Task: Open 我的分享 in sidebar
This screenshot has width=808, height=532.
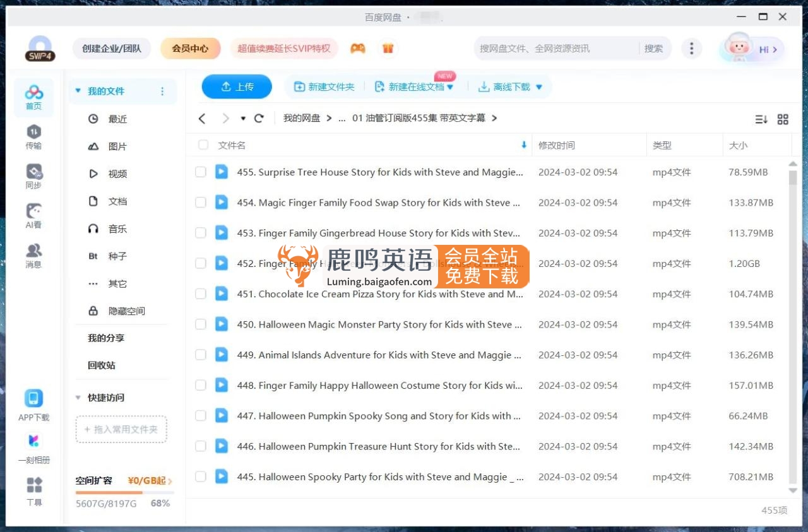Action: point(106,338)
